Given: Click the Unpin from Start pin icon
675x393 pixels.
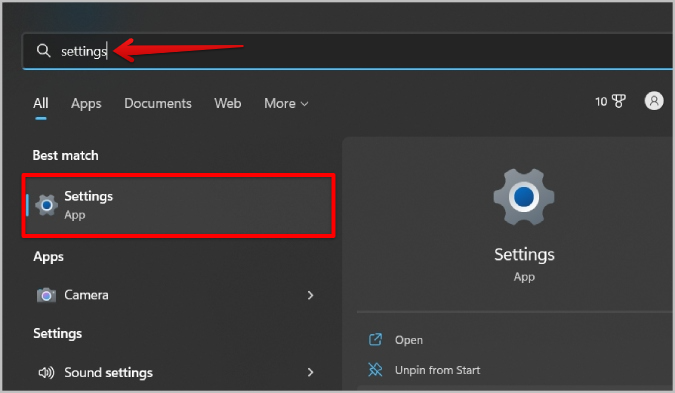Looking at the screenshot, I should point(375,370).
